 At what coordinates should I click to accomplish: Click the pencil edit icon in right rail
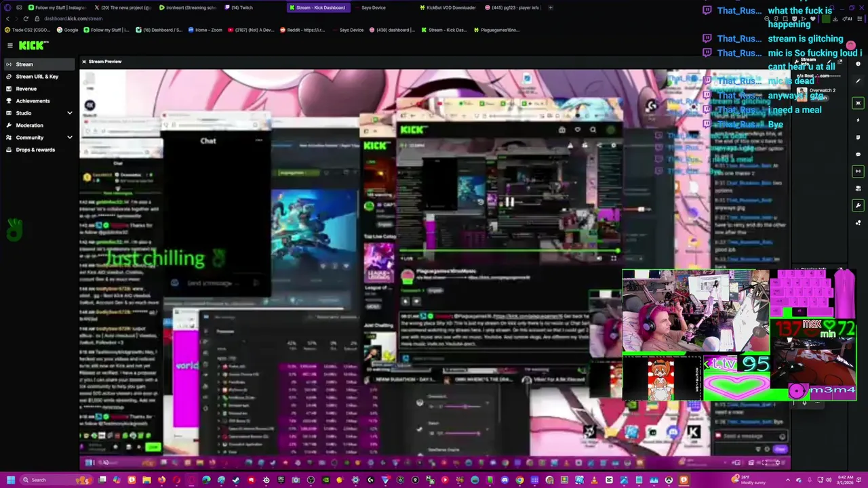[858, 81]
